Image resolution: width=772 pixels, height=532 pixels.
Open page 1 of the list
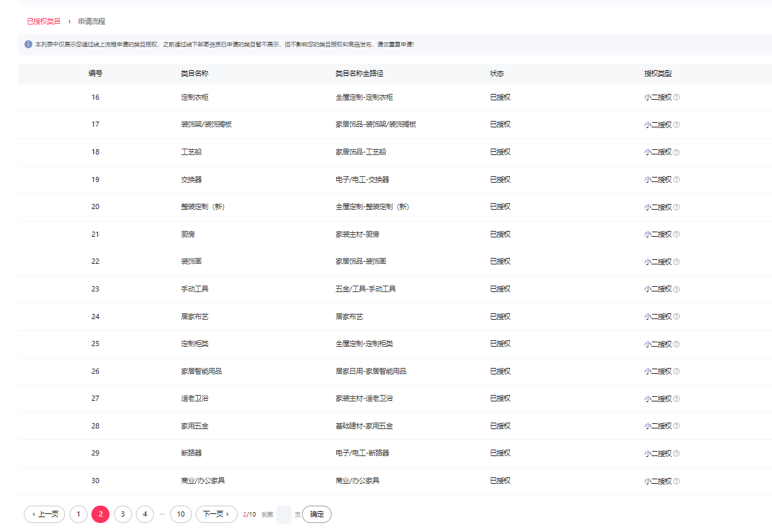click(x=78, y=514)
